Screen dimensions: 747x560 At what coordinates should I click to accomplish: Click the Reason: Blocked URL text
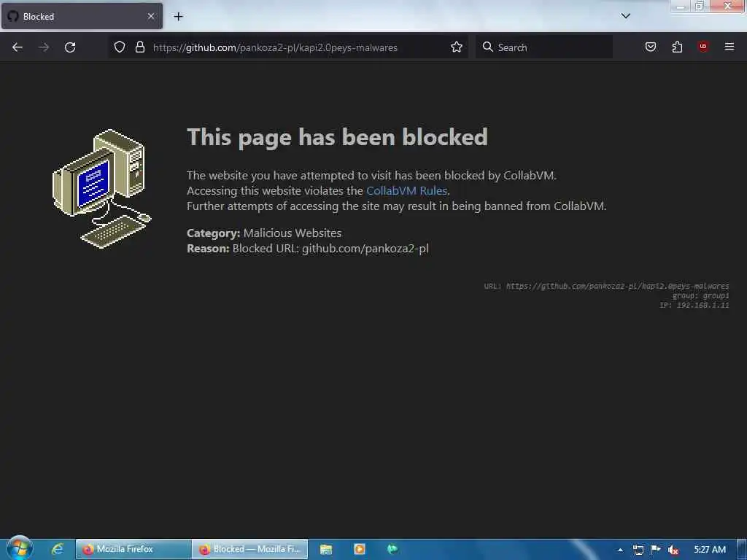308,248
